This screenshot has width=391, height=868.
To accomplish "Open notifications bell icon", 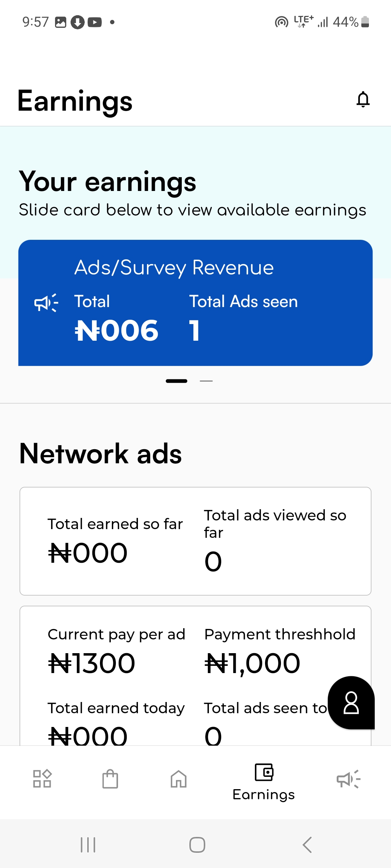I will pos(363,99).
